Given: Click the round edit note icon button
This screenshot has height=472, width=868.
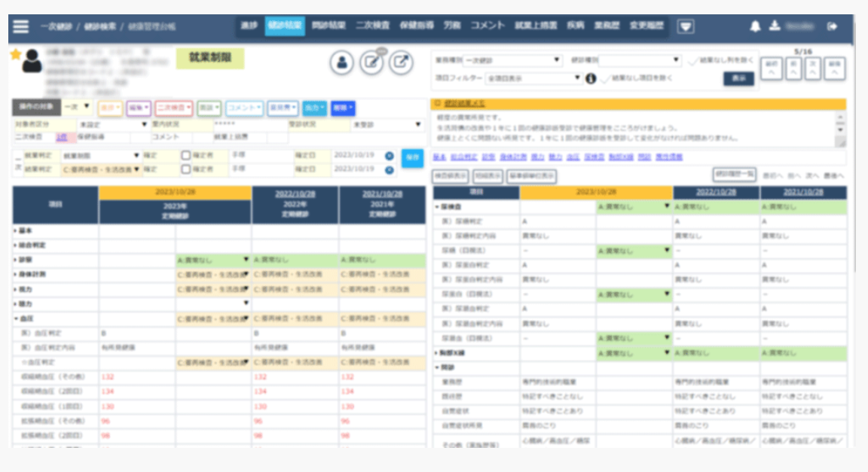Looking at the screenshot, I should coord(371,64).
